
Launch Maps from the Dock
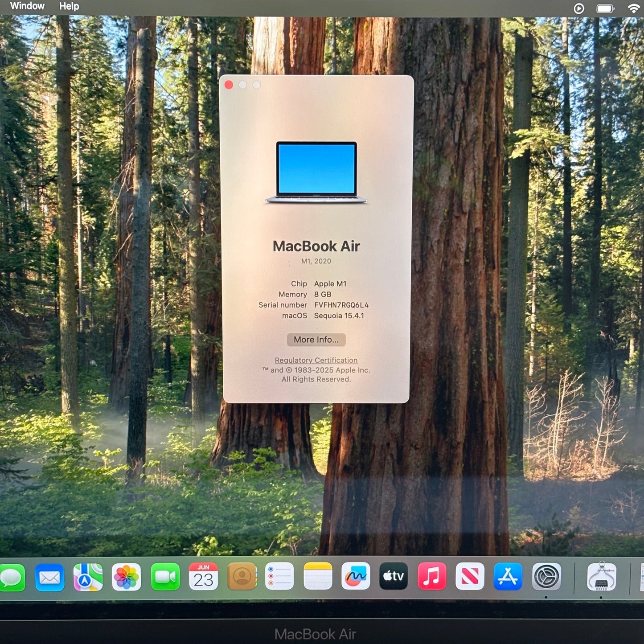(88, 577)
